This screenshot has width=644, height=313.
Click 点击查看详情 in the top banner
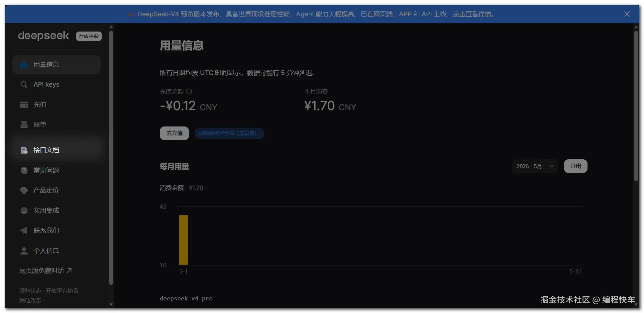[472, 14]
